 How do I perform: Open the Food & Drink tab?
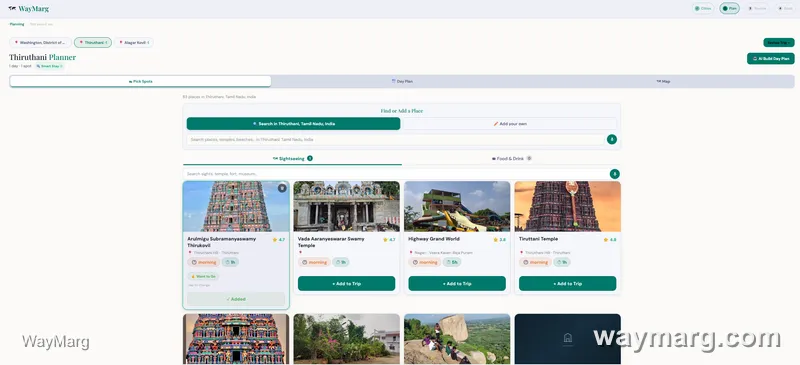[x=511, y=158]
